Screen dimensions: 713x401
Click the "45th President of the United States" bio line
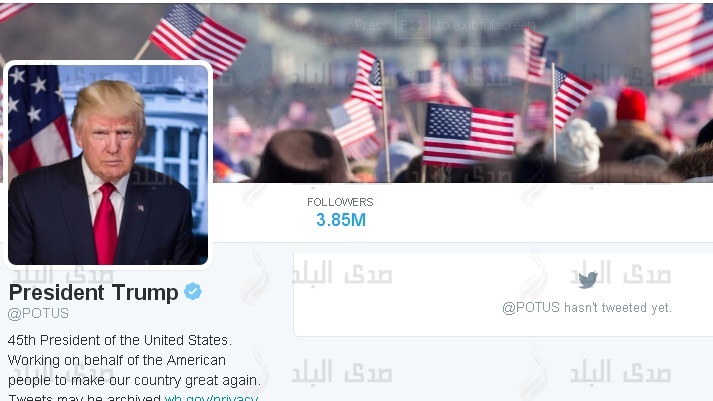pos(120,340)
